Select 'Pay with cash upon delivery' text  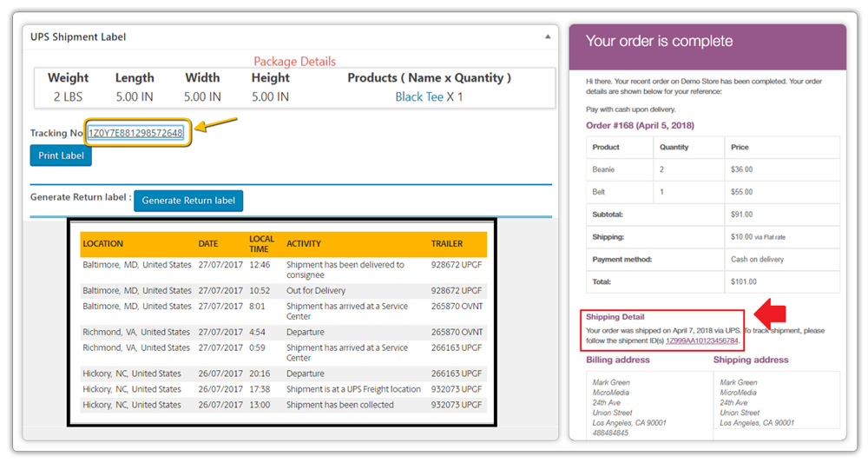630,109
